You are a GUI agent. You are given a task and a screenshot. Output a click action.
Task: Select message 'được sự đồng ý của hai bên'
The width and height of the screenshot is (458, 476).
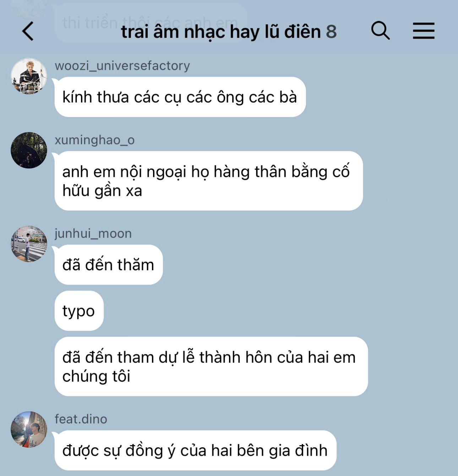(x=195, y=450)
